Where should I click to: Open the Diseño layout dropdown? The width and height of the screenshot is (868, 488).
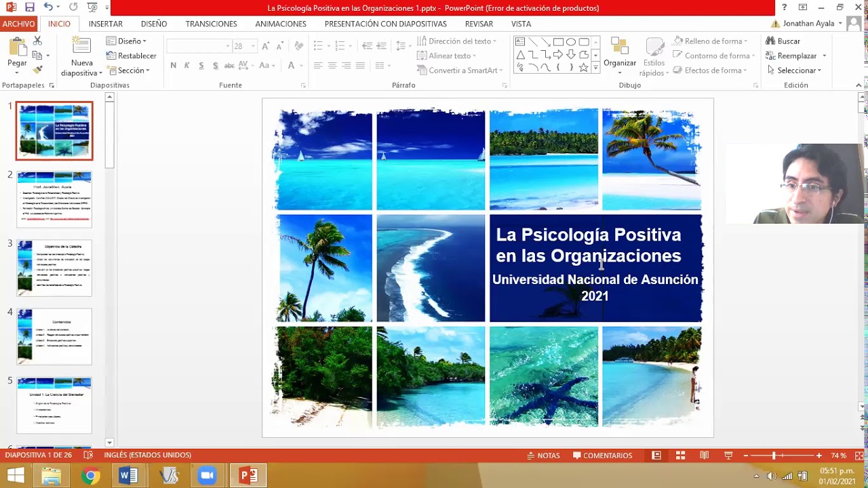point(126,41)
